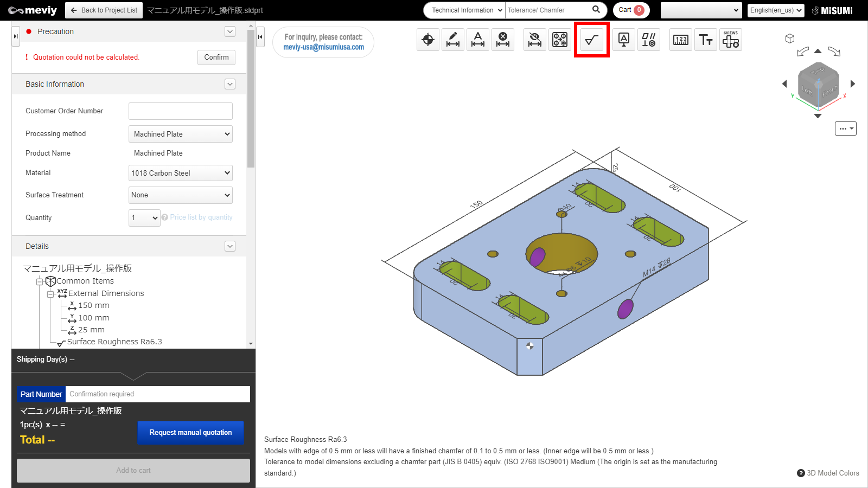868x488 pixels.
Task: Open the Cart button
Action: pyautogui.click(x=631, y=10)
